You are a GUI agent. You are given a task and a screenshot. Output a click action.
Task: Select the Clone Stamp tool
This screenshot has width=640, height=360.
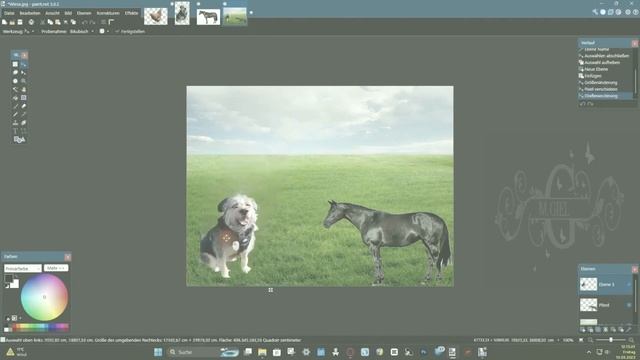coord(16,122)
